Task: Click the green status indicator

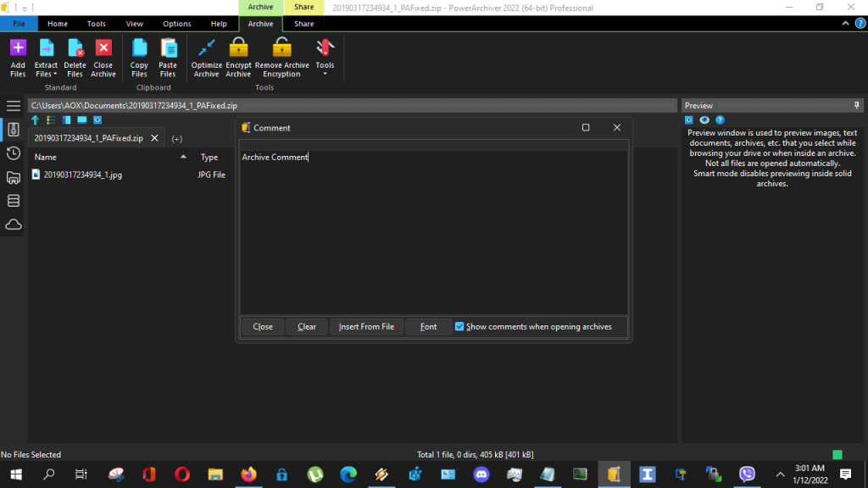Action: pyautogui.click(x=837, y=454)
